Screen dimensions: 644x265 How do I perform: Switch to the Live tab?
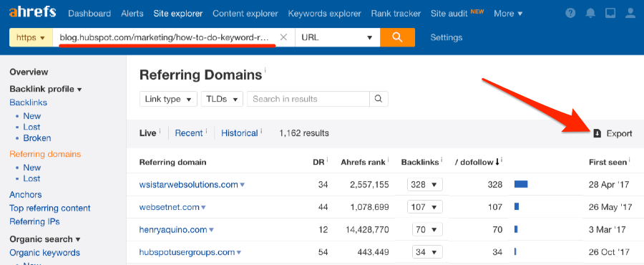click(x=148, y=133)
